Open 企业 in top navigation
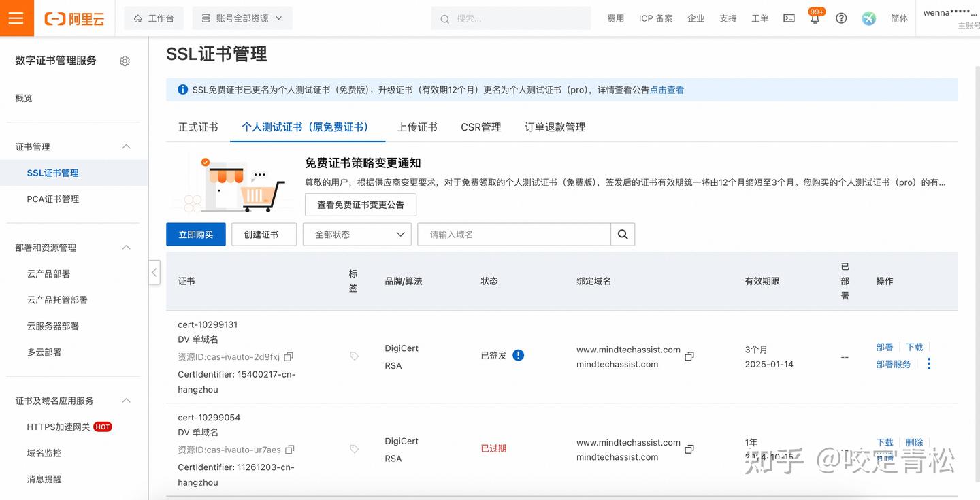980x500 pixels. tap(696, 18)
